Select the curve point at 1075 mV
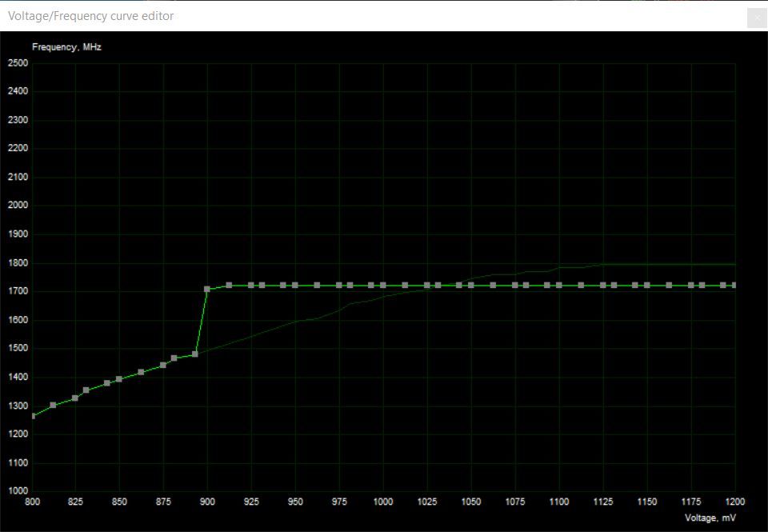 coord(515,285)
